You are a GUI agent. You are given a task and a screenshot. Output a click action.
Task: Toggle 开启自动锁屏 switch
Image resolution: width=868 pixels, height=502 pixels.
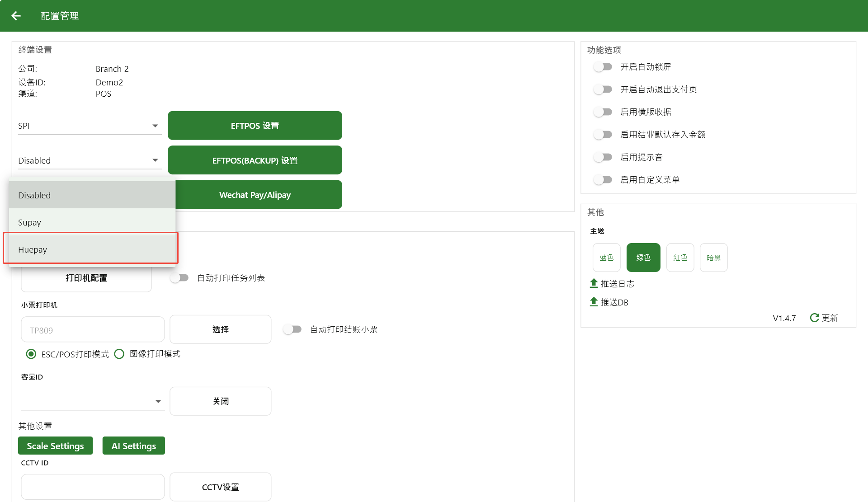(x=603, y=67)
